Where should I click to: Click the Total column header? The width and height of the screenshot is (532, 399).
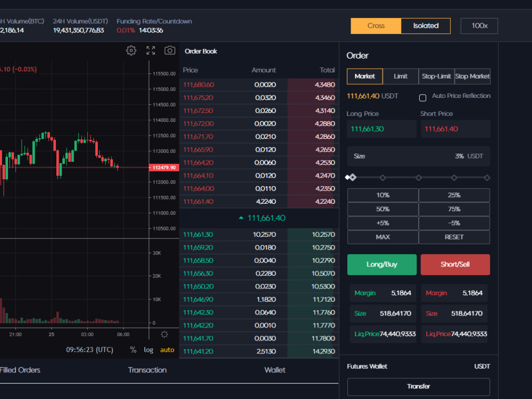click(x=327, y=70)
